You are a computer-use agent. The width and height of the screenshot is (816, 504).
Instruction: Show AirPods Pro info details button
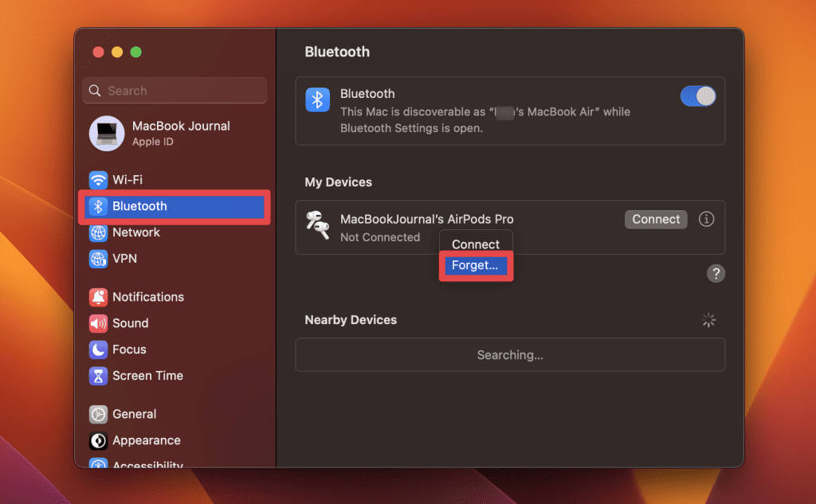point(706,219)
